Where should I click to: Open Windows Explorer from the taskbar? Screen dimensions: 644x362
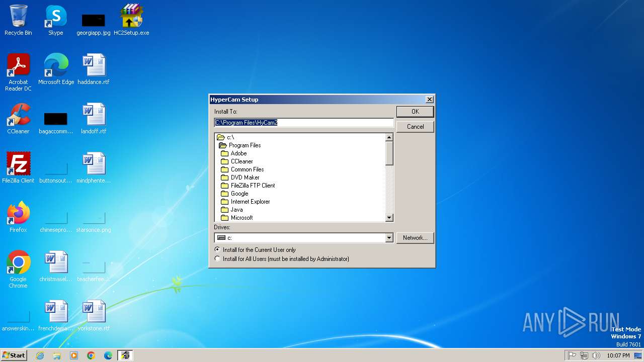click(x=57, y=355)
